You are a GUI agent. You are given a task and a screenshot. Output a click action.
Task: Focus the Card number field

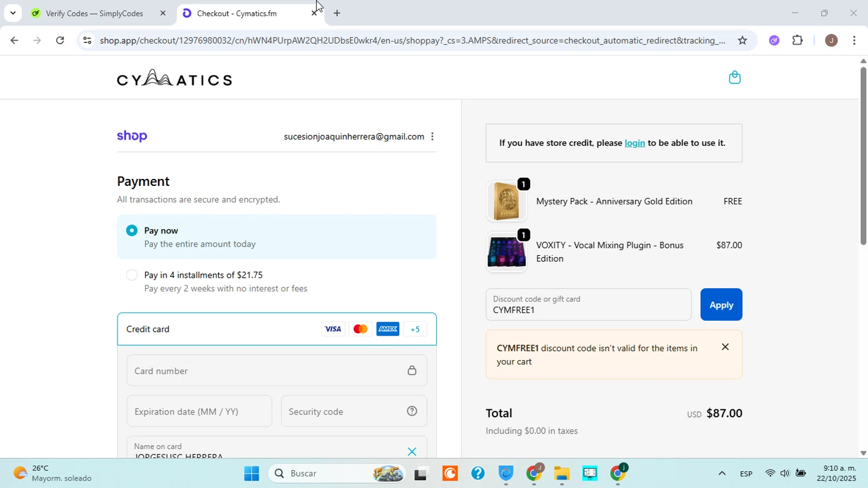coord(277,370)
